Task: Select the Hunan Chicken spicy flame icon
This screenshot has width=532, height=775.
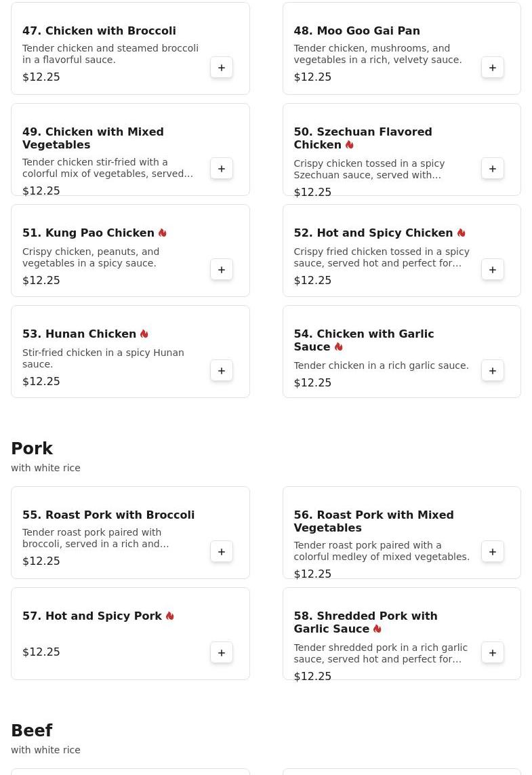Action: [x=144, y=334]
